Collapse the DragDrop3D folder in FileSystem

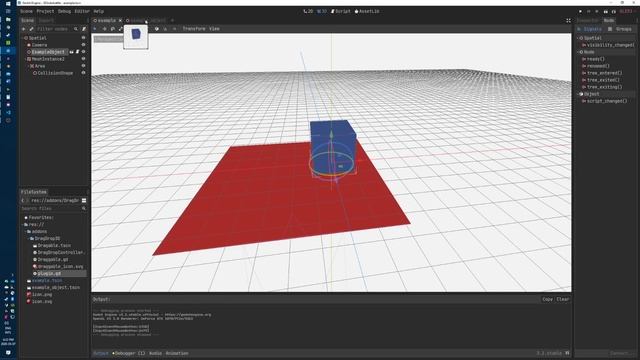point(28,238)
